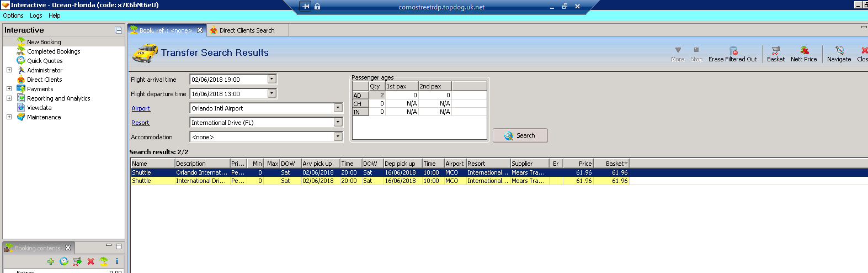Maximize the Booking contents panel

[x=119, y=246]
